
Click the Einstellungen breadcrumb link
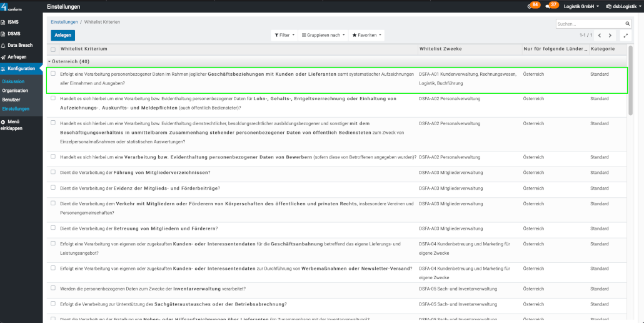(x=64, y=22)
